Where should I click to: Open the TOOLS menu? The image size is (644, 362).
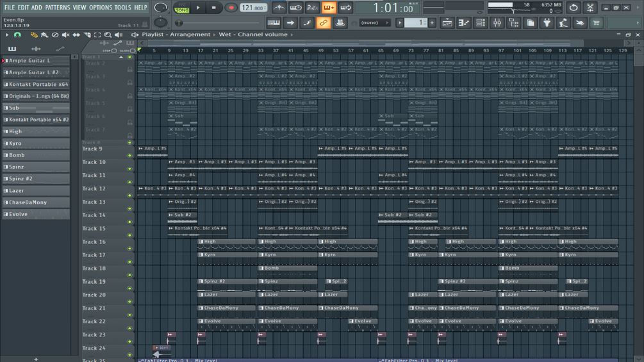pyautogui.click(x=123, y=8)
